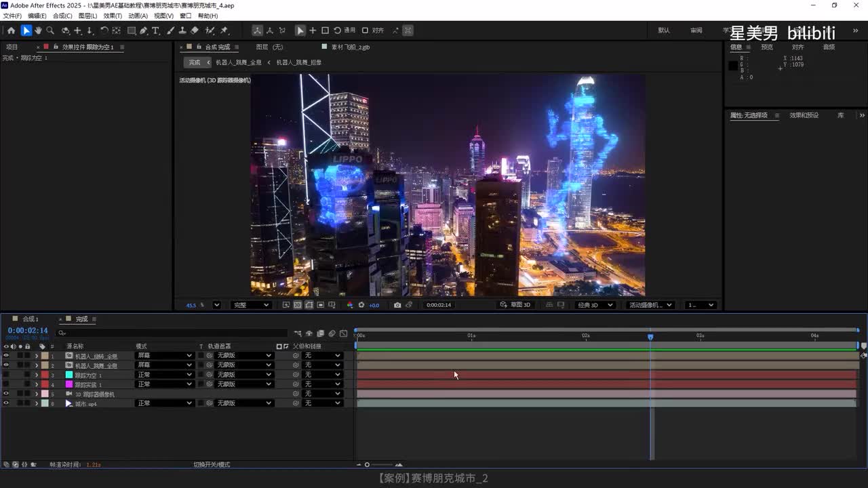This screenshot has width=868, height=488.
Task: Show the 跟踪实底 1 layer
Action: (x=6, y=384)
